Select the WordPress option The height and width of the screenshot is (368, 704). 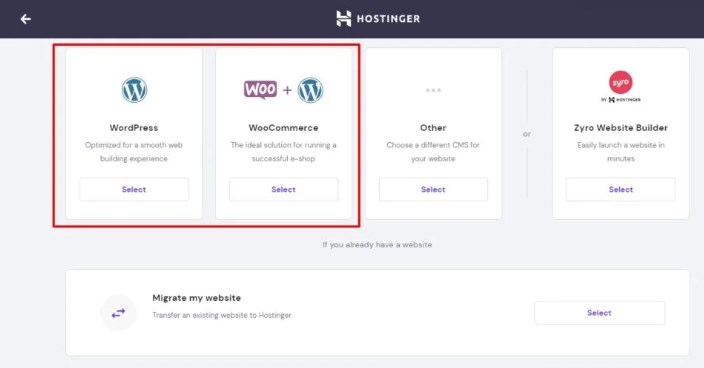134,189
